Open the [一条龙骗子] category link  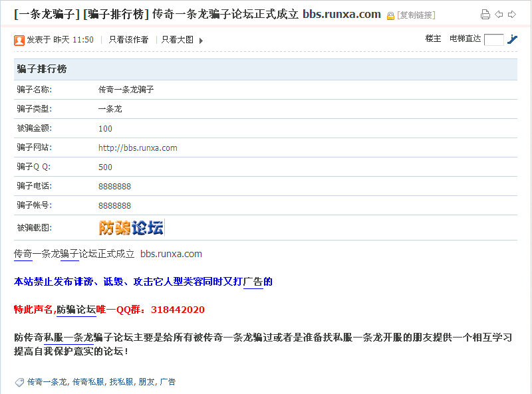tap(47, 14)
